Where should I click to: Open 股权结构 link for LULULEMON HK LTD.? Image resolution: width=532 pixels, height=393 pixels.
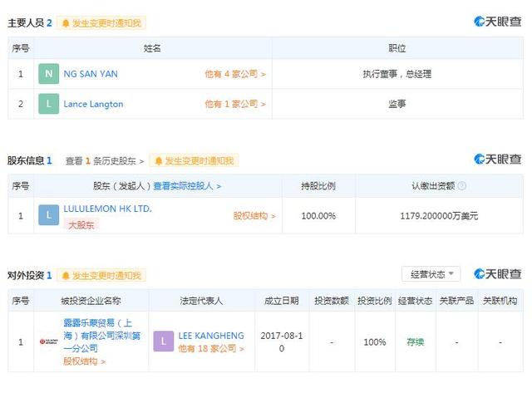pyautogui.click(x=254, y=216)
